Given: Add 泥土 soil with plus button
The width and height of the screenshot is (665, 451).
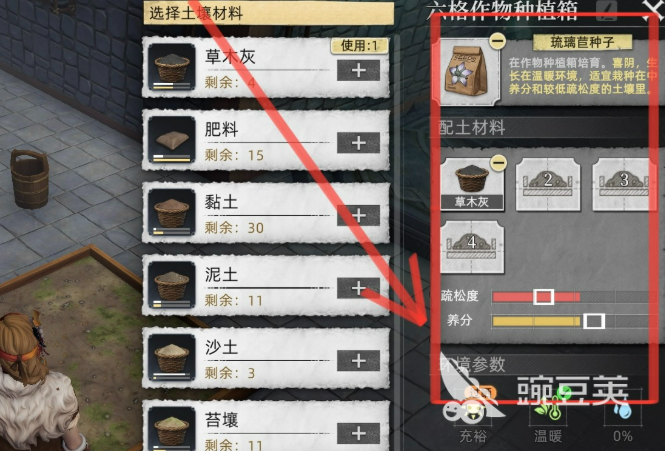Looking at the screenshot, I should [x=358, y=288].
